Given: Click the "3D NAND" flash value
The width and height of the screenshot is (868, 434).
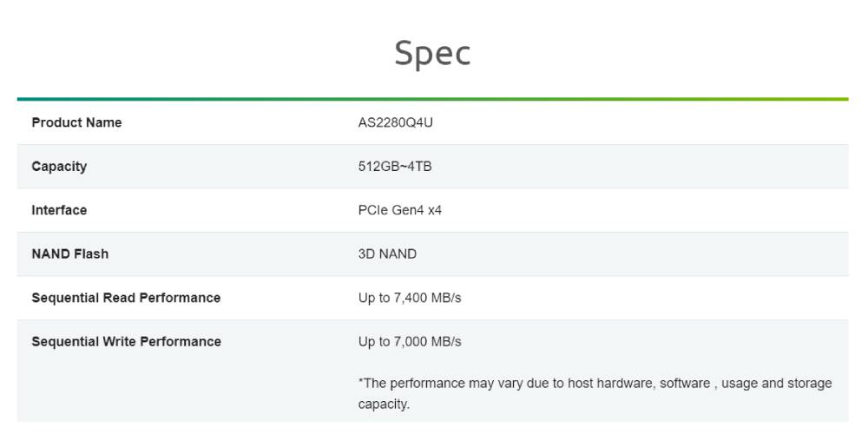Looking at the screenshot, I should (387, 254).
